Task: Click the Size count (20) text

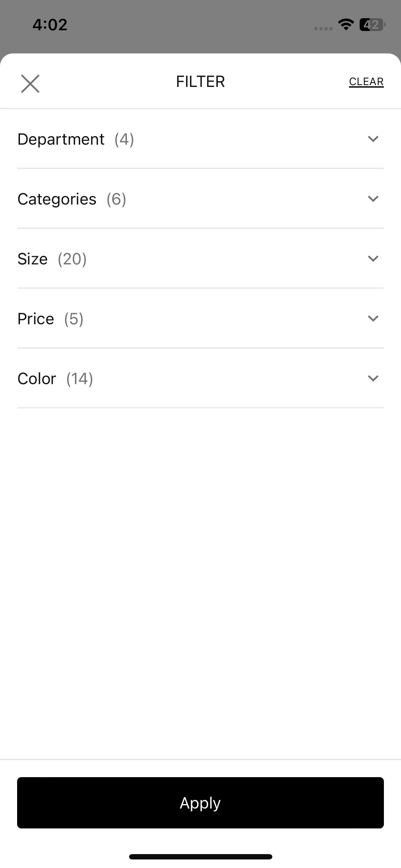Action: pyautogui.click(x=72, y=259)
